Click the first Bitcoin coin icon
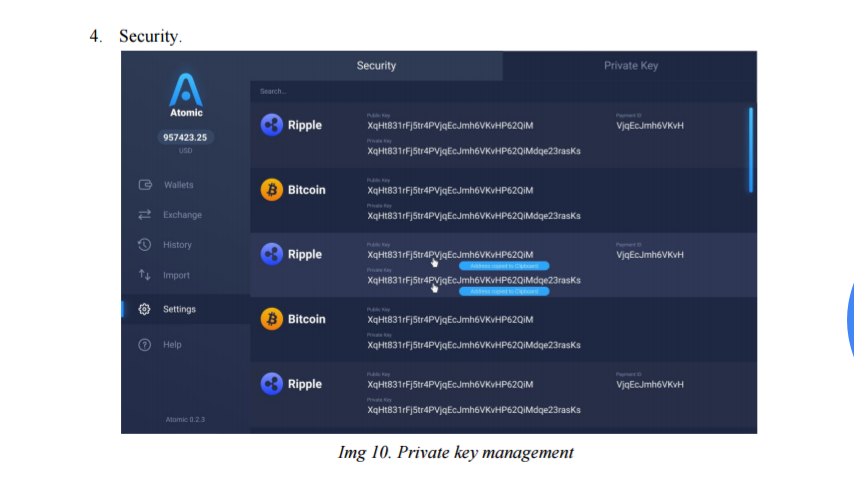This screenshot has height=480, width=854. pyautogui.click(x=271, y=190)
